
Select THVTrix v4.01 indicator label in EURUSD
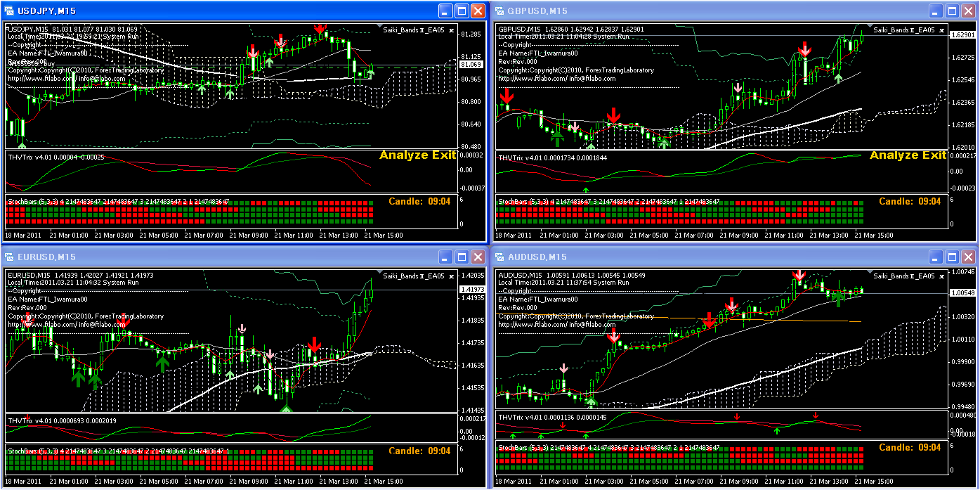(29, 420)
